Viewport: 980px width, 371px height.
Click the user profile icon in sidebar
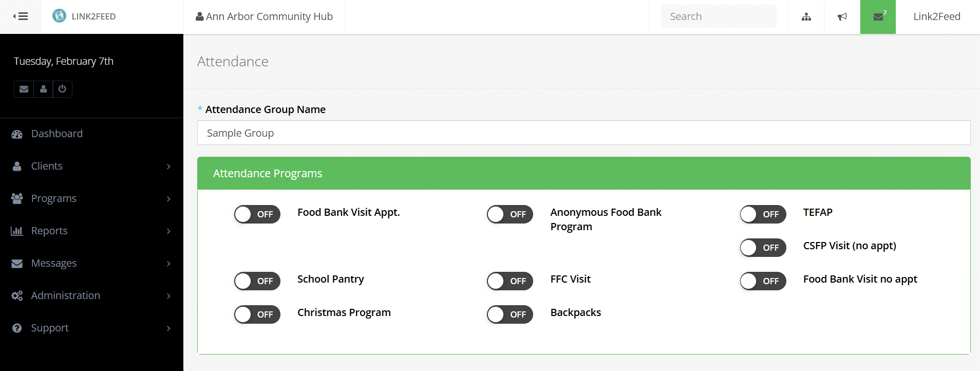tap(43, 89)
